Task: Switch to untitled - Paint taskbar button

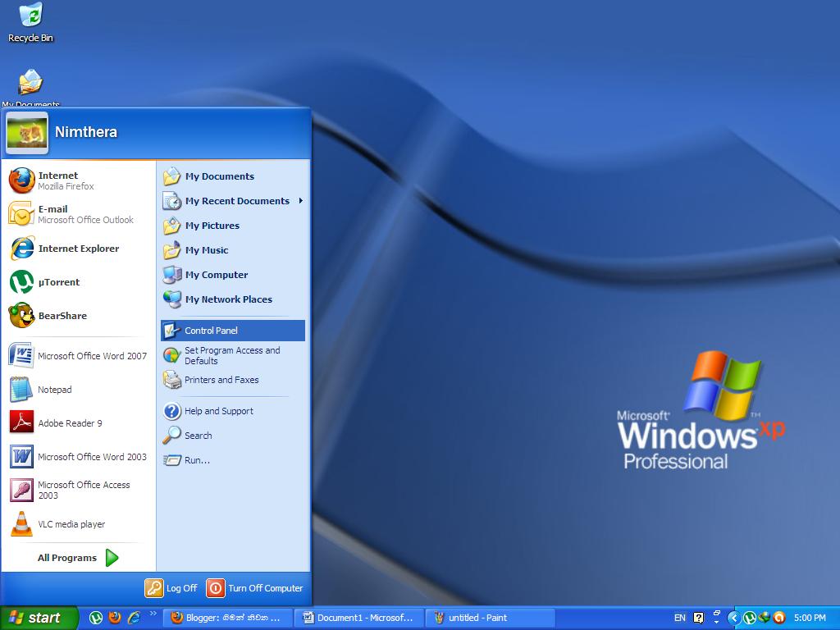Action: point(492,618)
